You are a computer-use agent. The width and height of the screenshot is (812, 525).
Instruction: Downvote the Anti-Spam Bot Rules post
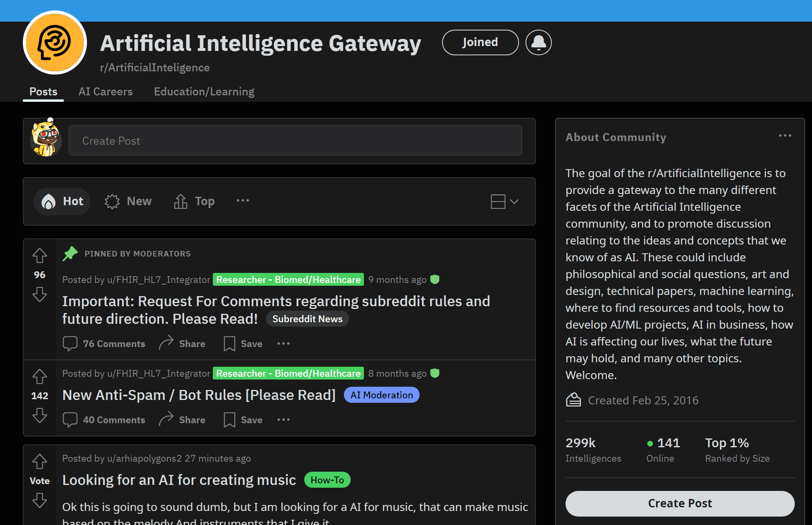[x=40, y=416]
